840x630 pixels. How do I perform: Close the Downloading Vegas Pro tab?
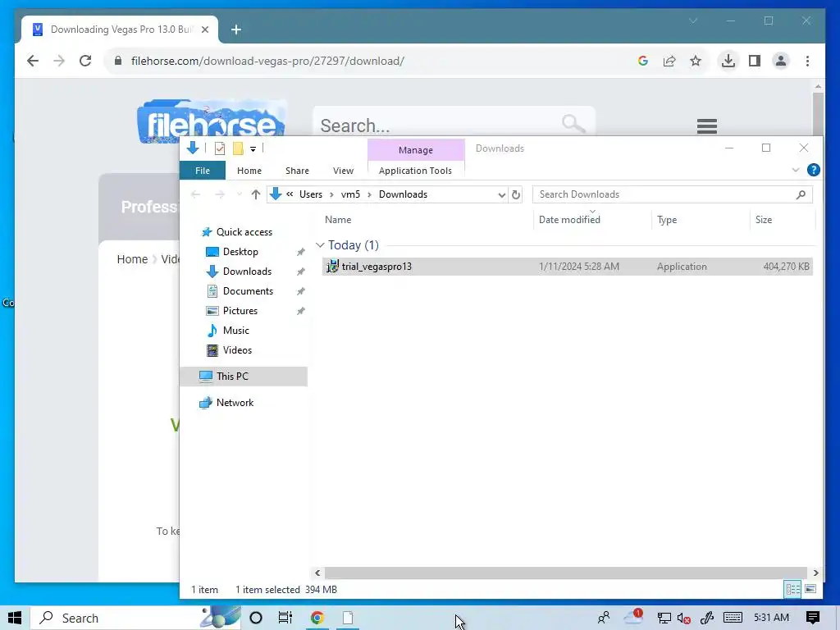tap(204, 30)
